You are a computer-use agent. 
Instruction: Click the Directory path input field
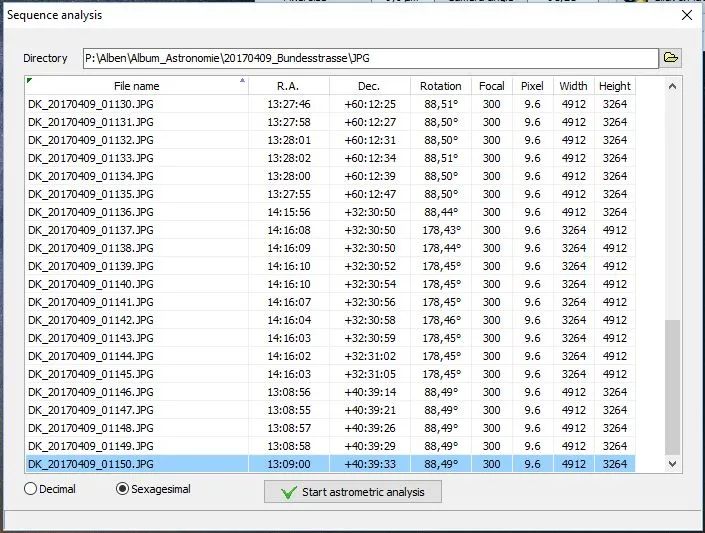click(x=370, y=58)
